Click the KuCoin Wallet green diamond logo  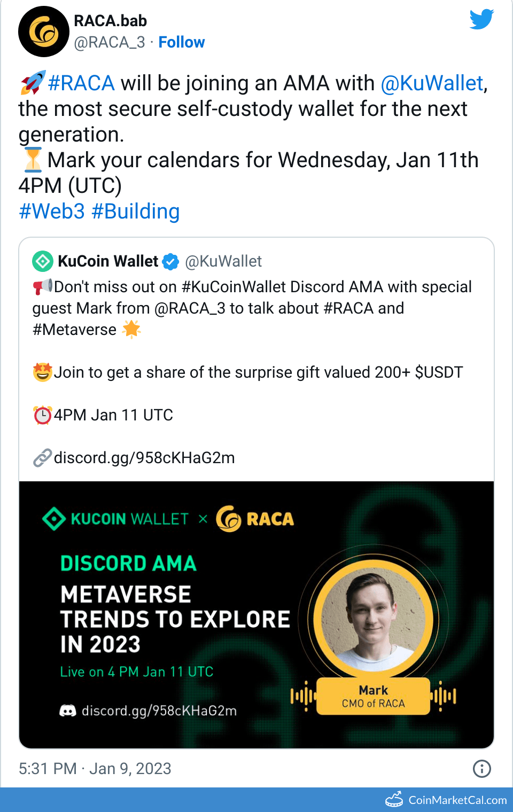pyautogui.click(x=42, y=261)
